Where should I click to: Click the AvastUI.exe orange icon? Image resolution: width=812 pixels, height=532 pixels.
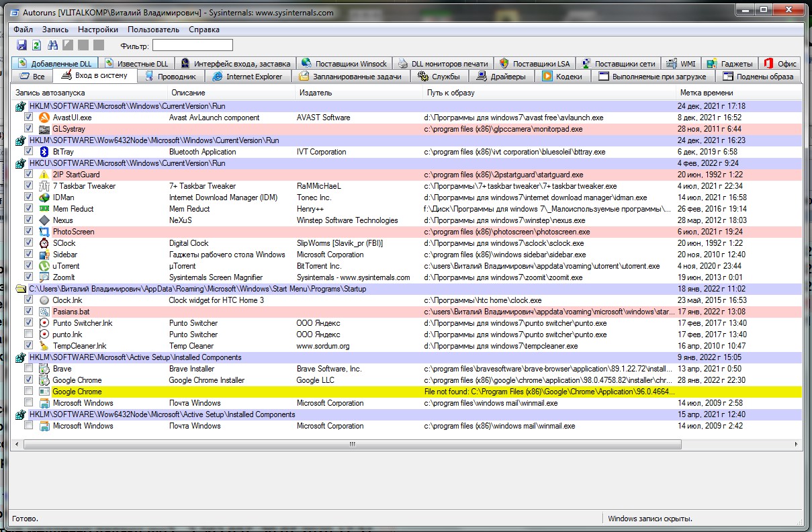point(44,118)
